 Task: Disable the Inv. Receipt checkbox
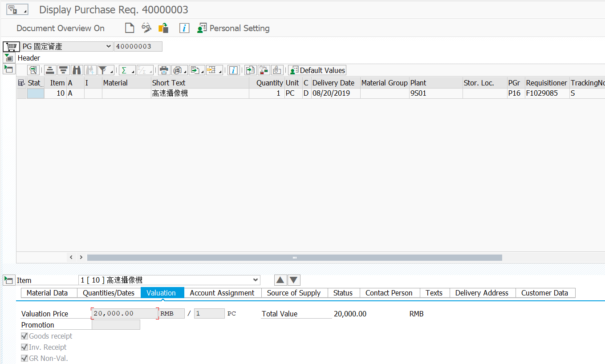(24, 347)
